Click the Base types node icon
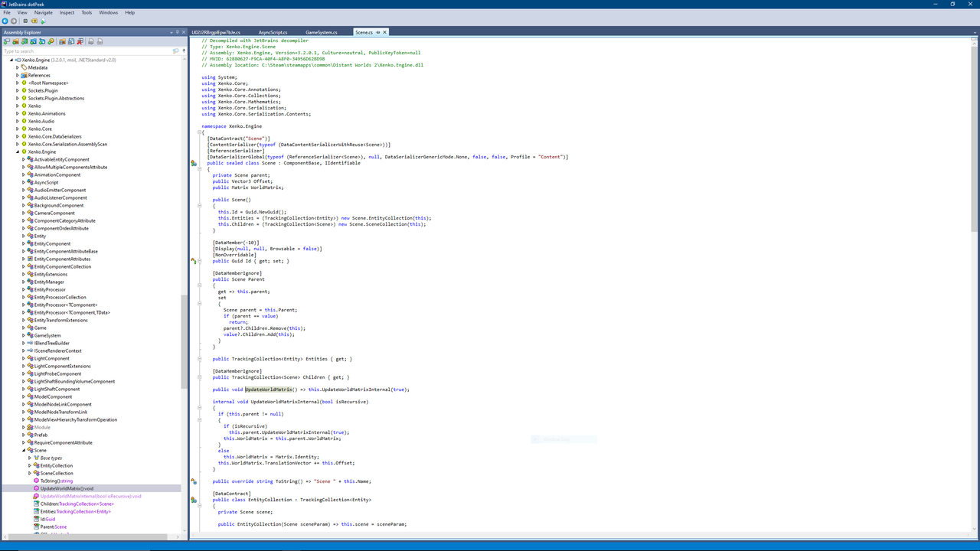The width and height of the screenshot is (980, 551). (x=36, y=458)
